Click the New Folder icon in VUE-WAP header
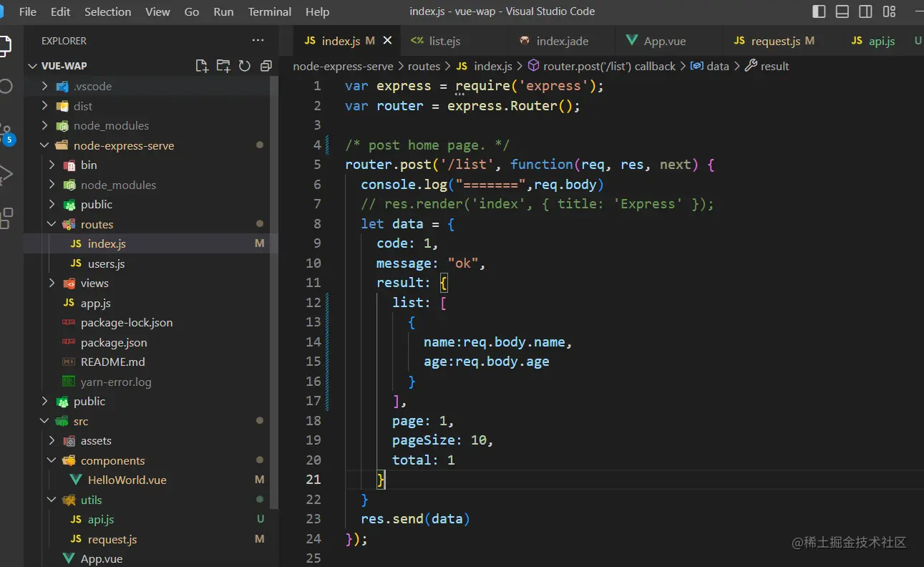The height and width of the screenshot is (567, 924). tap(223, 66)
